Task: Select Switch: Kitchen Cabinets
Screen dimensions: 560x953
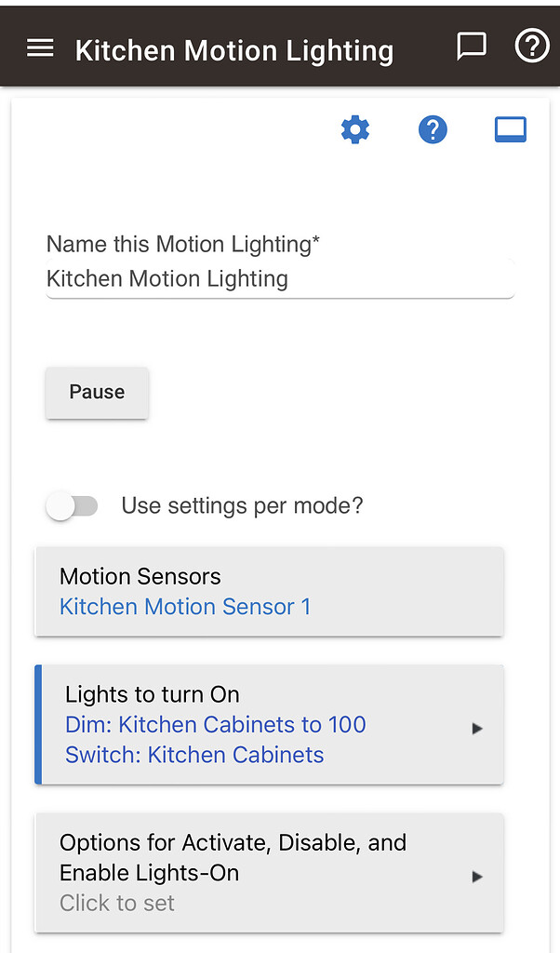Action: point(193,755)
